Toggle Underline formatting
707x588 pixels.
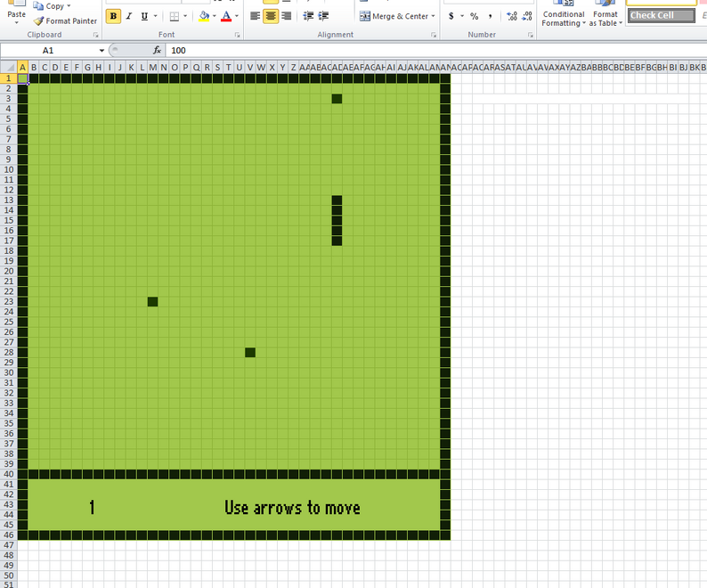coord(144,16)
